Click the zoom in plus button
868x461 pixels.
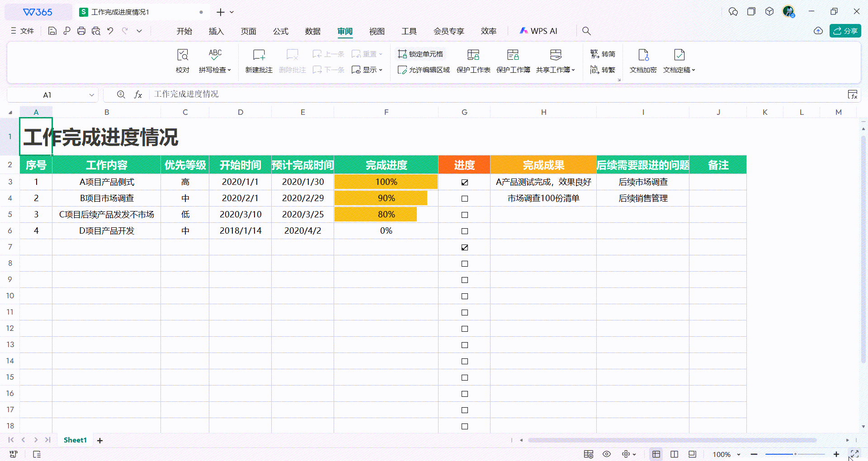click(x=836, y=454)
